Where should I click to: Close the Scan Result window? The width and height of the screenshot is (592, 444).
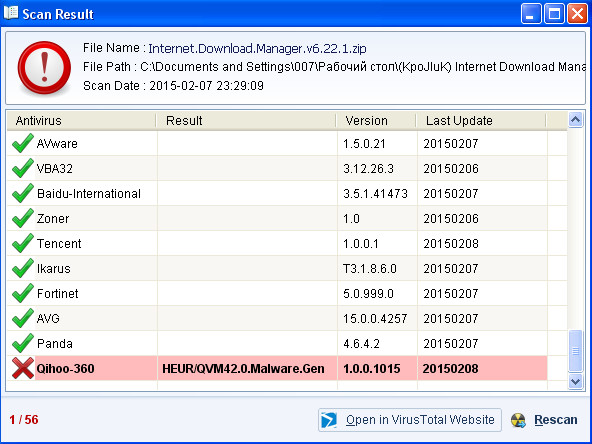click(x=577, y=14)
